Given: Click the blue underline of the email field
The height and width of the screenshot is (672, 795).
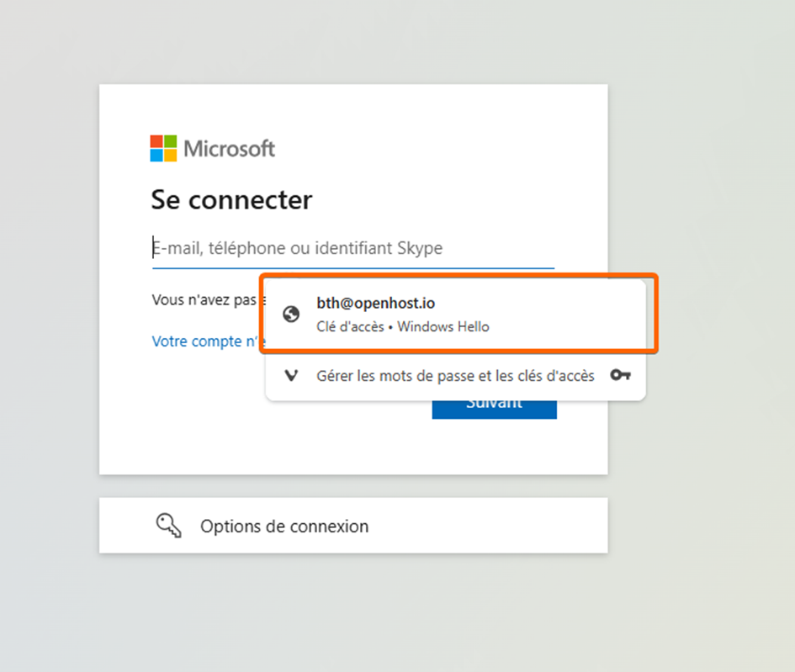Looking at the screenshot, I should click(x=353, y=268).
